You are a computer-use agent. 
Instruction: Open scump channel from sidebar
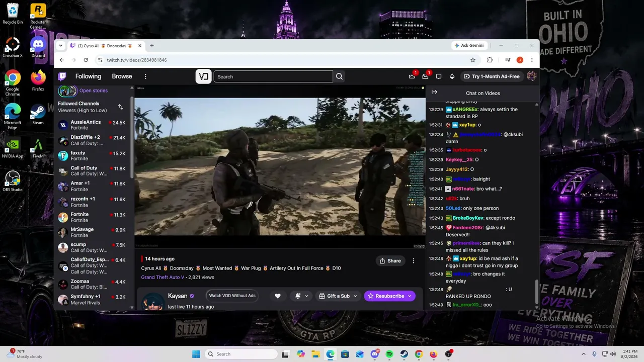click(93, 247)
